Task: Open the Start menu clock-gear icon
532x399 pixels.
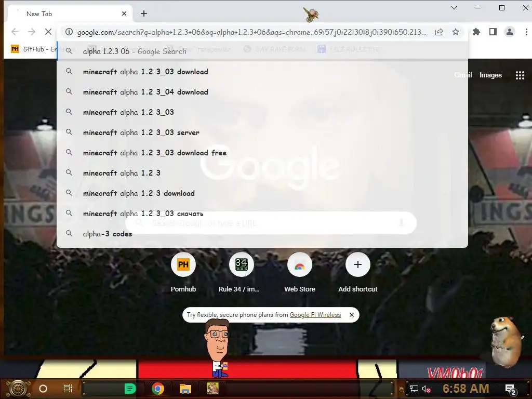Action: (18, 389)
